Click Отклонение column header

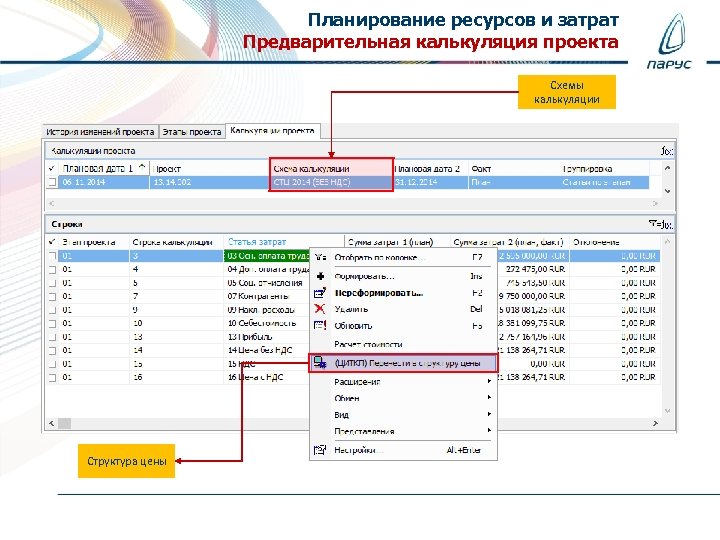pyautogui.click(x=614, y=242)
